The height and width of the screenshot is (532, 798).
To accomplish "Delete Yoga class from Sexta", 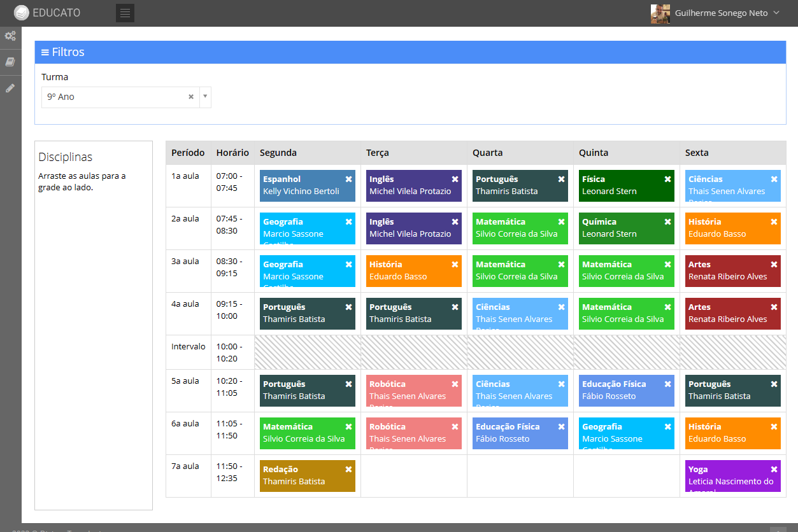I will (x=774, y=470).
